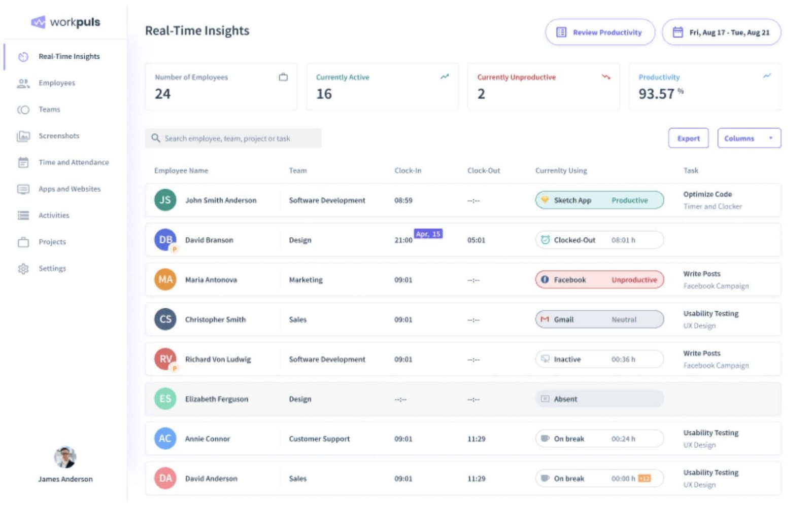Viewport: 812px width, 505px height.
Task: Click trend icon on Currently Active card
Action: [x=445, y=77]
